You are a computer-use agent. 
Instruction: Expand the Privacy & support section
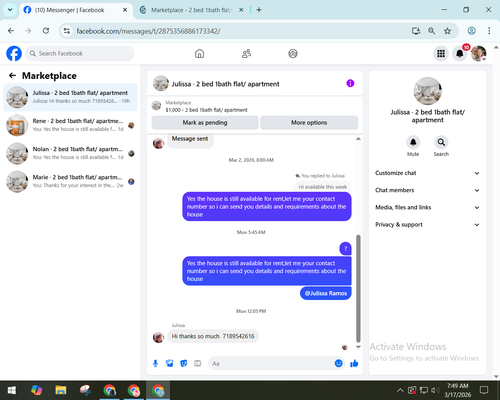[427, 225]
